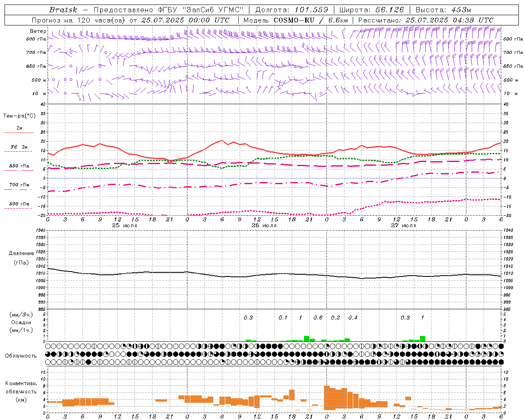525x420 pixels.
Task: Select the Прогноз на 120 часа(ов) text
Action: (79, 20)
